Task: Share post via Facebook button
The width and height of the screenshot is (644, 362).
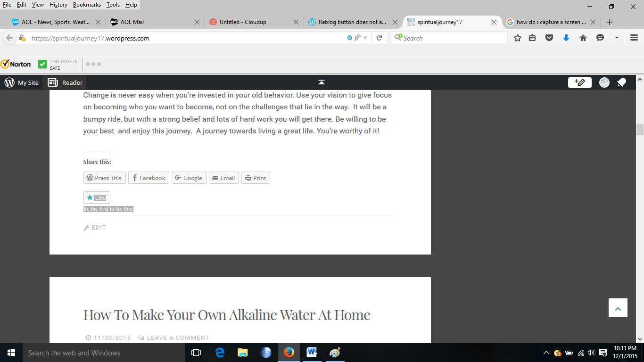Action: (x=149, y=178)
